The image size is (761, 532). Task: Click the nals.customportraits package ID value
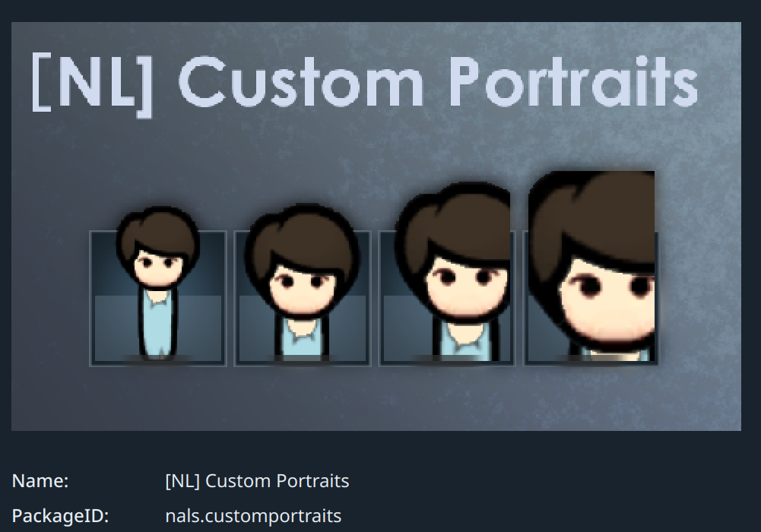(x=253, y=516)
